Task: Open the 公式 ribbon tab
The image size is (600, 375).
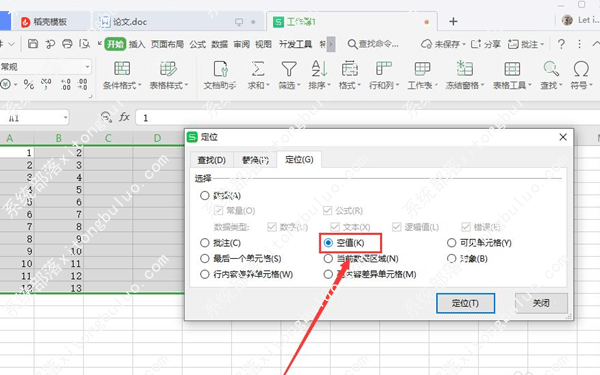Action: [197, 44]
